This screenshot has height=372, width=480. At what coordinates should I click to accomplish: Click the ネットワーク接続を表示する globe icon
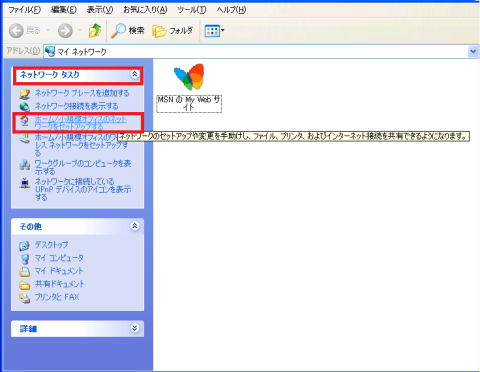click(x=25, y=107)
